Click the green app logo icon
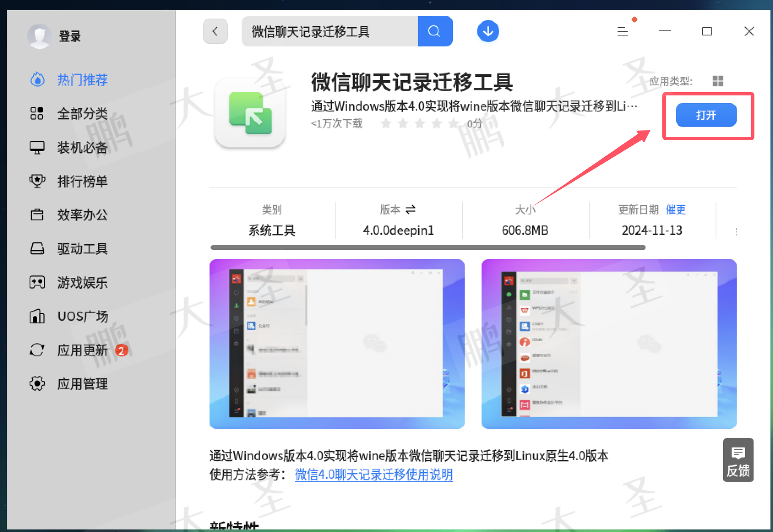773x532 pixels. click(x=250, y=113)
